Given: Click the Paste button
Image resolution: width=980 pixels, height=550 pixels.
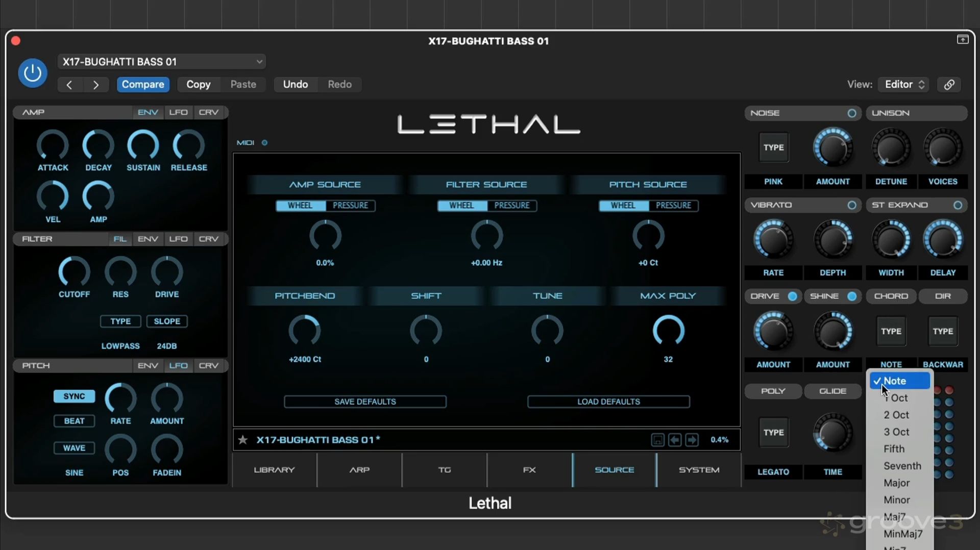Looking at the screenshot, I should pyautogui.click(x=243, y=85).
